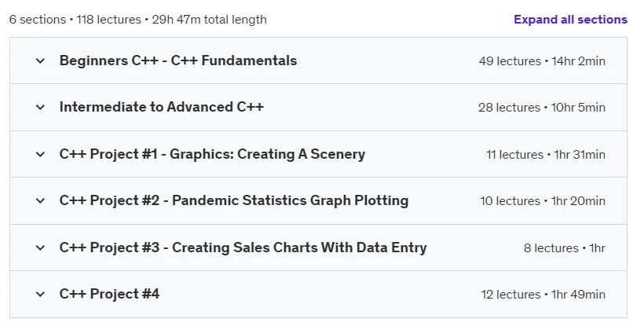Click the 49 lectures 14hr 2min label
Viewport: 644px width, 330px height.
click(542, 60)
